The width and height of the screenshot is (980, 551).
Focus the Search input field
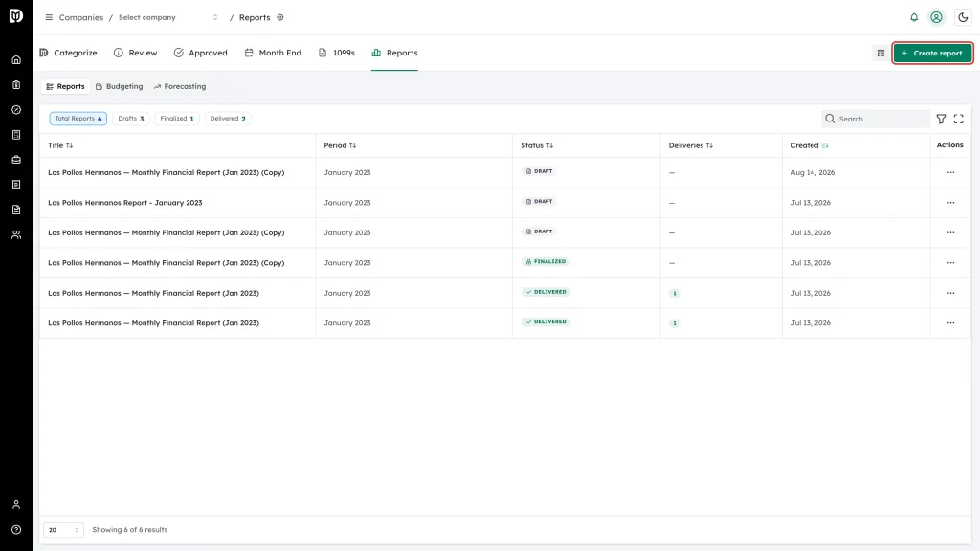(876, 119)
